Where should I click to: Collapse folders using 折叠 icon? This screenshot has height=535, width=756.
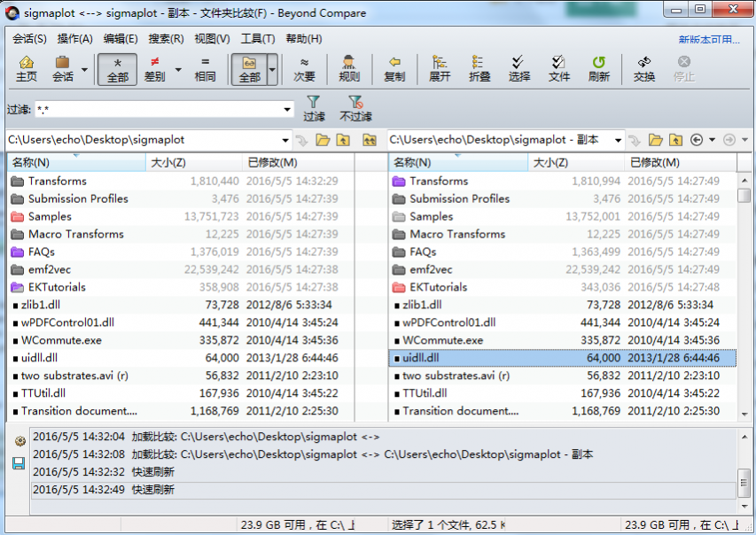pos(479,68)
